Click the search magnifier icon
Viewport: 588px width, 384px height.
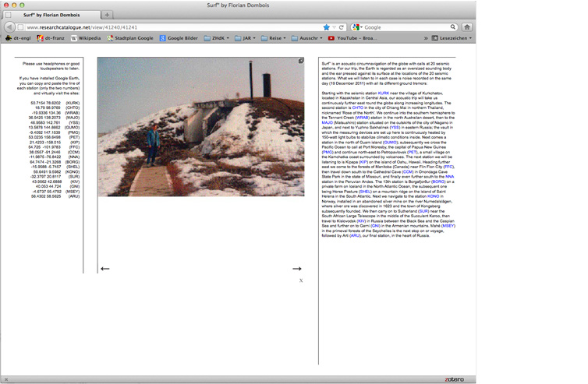pos(453,27)
